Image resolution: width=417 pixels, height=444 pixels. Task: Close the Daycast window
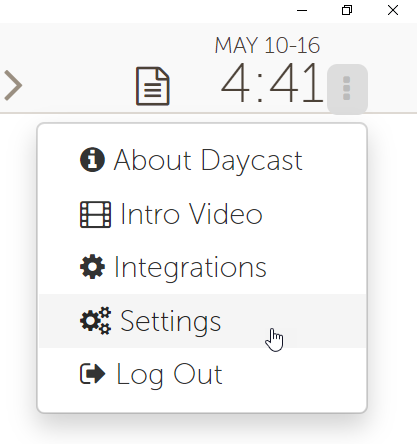(393, 11)
